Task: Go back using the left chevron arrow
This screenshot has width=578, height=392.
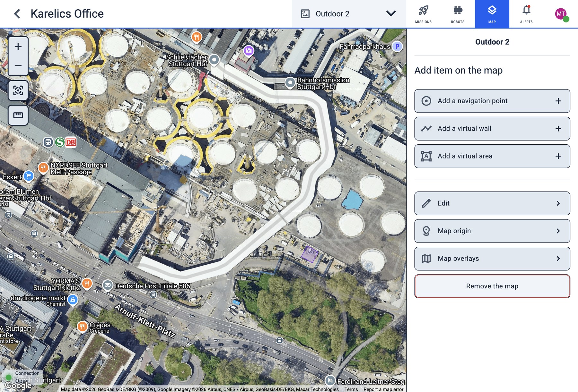Action: pos(17,14)
